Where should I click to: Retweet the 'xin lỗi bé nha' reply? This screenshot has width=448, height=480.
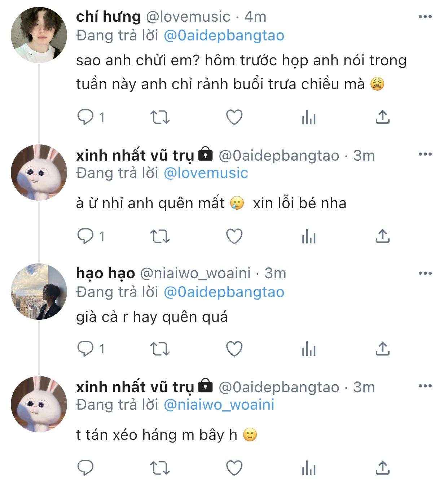(x=159, y=236)
